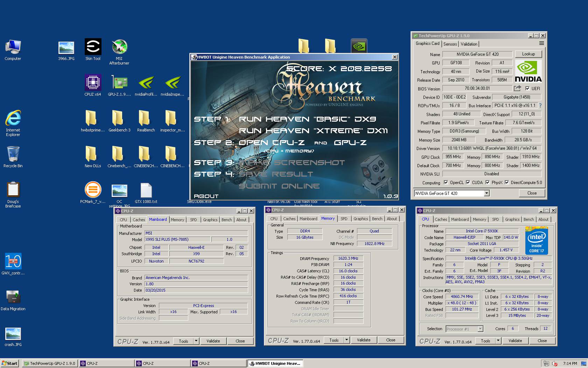
Task: Open Internet Explorer desktop icon
Action: pos(13,123)
